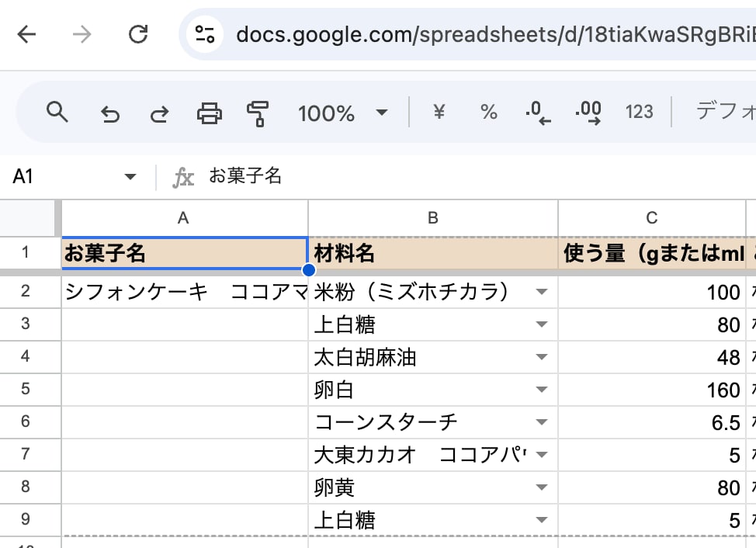
Task: Click the 使う量 header cell
Action: [x=652, y=253]
